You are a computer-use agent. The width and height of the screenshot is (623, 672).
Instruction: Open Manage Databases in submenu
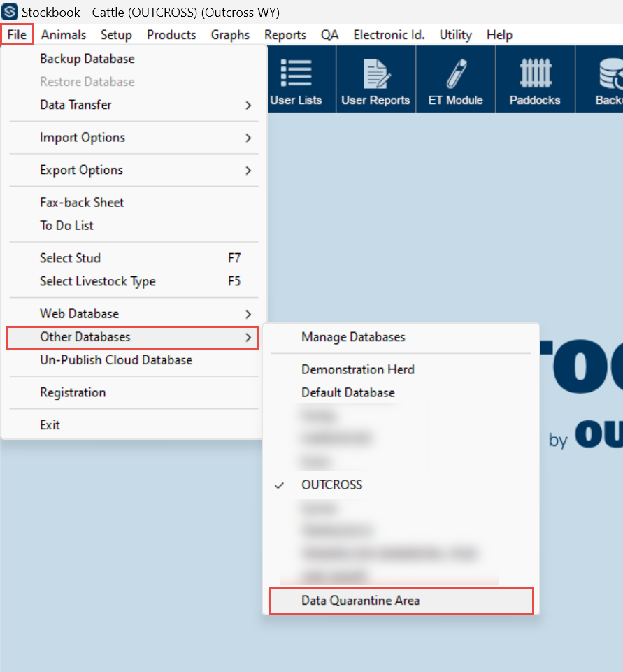tap(353, 337)
